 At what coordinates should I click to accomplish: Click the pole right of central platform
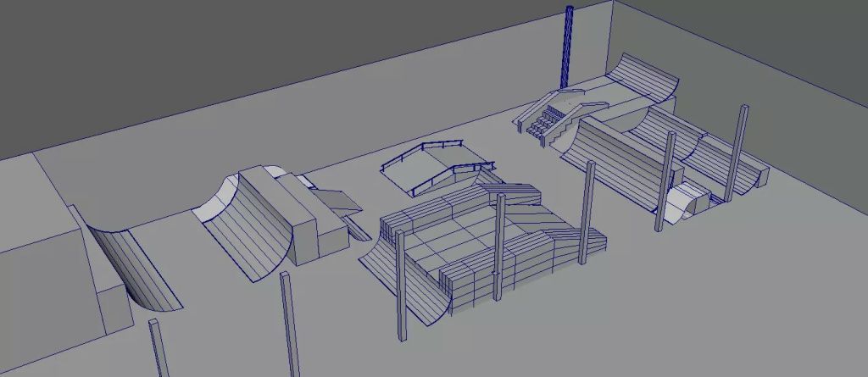(x=586, y=212)
